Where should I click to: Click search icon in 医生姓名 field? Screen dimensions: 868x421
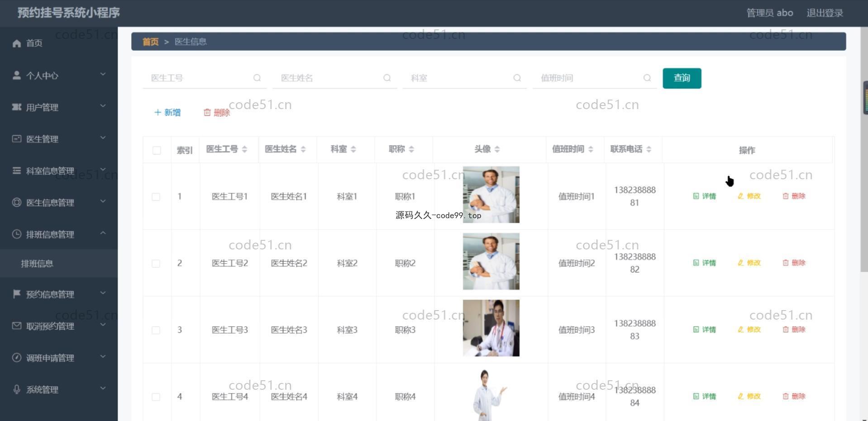(x=387, y=78)
